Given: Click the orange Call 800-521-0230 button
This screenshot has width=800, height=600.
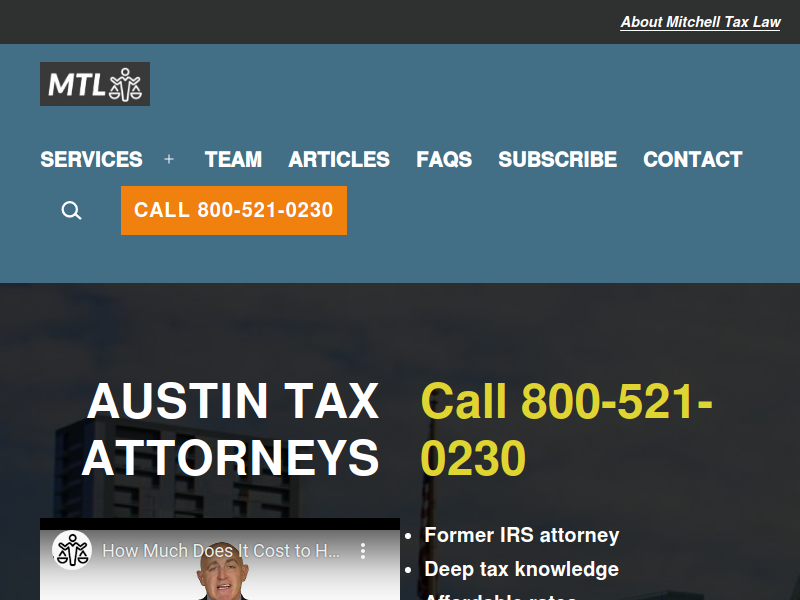Looking at the screenshot, I should point(234,211).
